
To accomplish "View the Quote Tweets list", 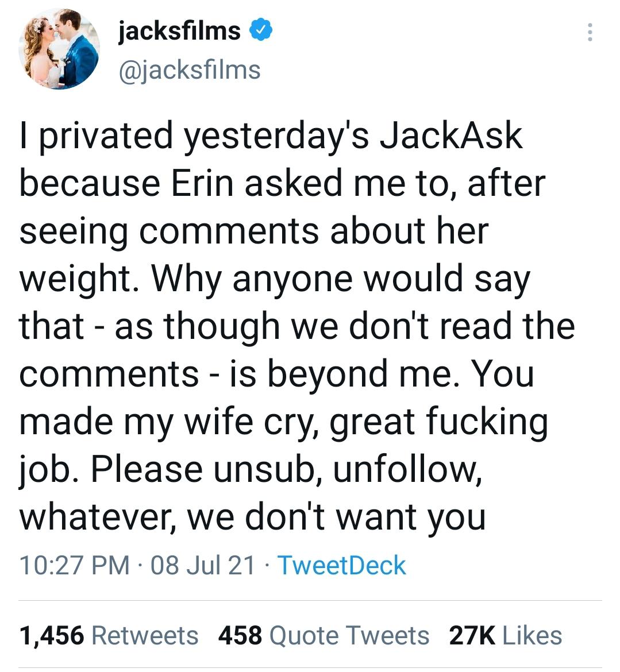I will point(349,636).
